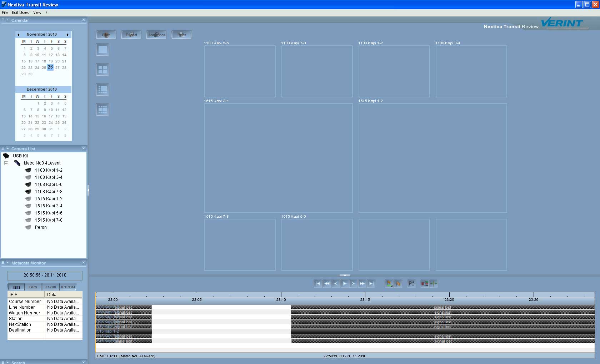Collapse the Metadata Monitor panel
The height and width of the screenshot is (364, 600).
[x=7, y=263]
